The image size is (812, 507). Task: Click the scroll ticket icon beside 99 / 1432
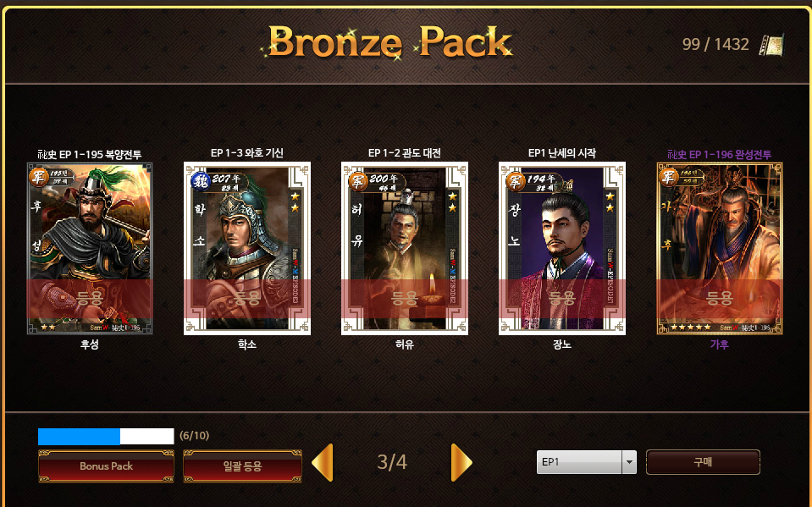point(771,45)
